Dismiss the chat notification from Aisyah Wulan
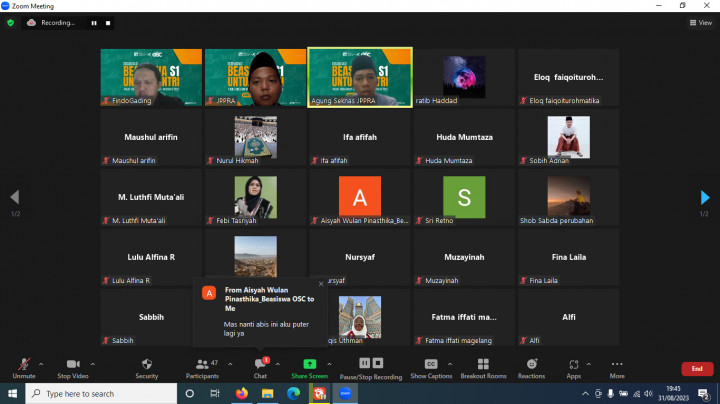This screenshot has height=404, width=720. point(320,284)
